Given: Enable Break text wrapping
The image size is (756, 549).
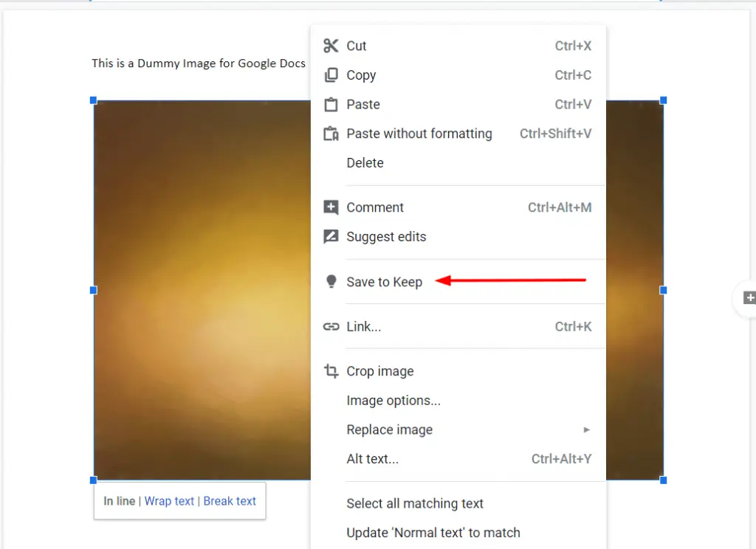Looking at the screenshot, I should [x=230, y=501].
